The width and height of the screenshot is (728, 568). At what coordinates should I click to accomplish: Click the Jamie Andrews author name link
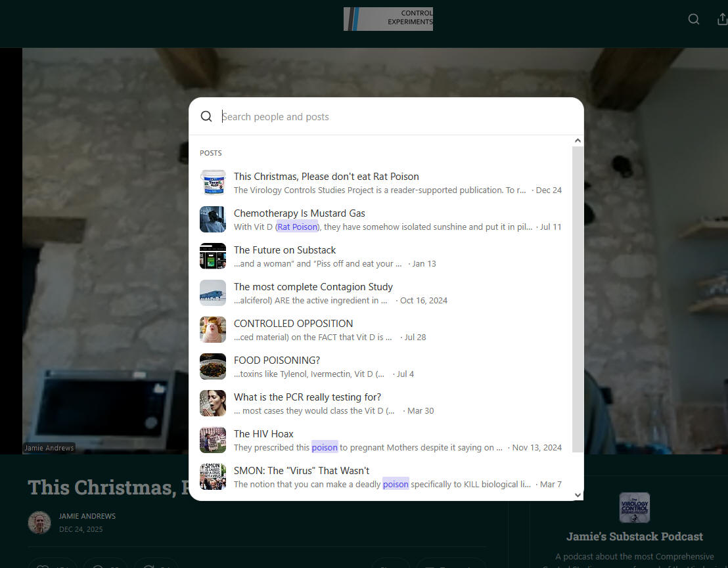coord(87,516)
